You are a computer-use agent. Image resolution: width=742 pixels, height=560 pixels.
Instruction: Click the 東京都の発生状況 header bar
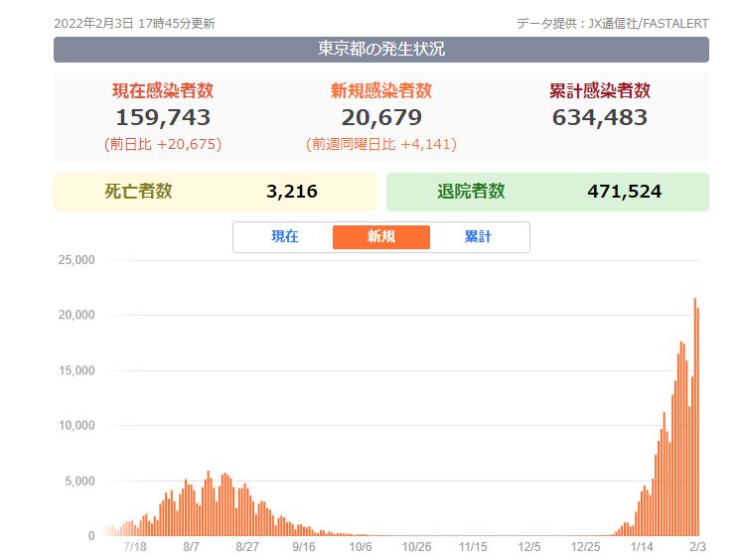pyautogui.click(x=381, y=50)
